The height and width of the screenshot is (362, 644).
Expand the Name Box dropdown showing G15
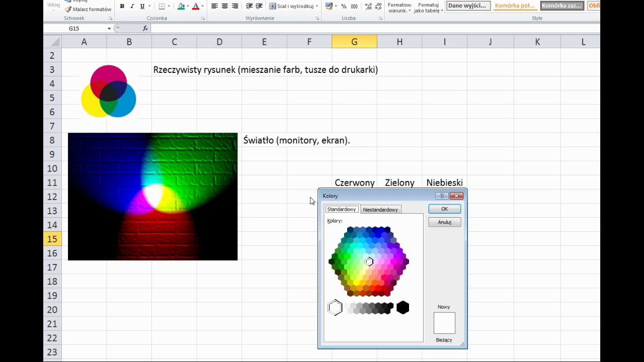(109, 29)
